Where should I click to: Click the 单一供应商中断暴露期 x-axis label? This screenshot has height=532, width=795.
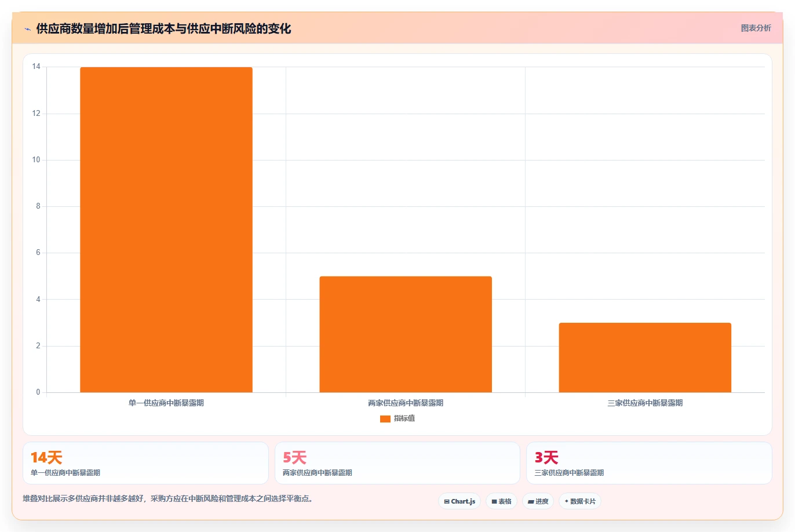[x=166, y=403]
